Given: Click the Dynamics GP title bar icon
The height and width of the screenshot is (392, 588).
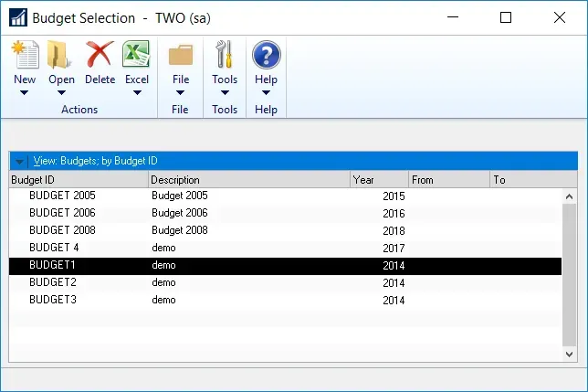Looking at the screenshot, I should [16, 17].
